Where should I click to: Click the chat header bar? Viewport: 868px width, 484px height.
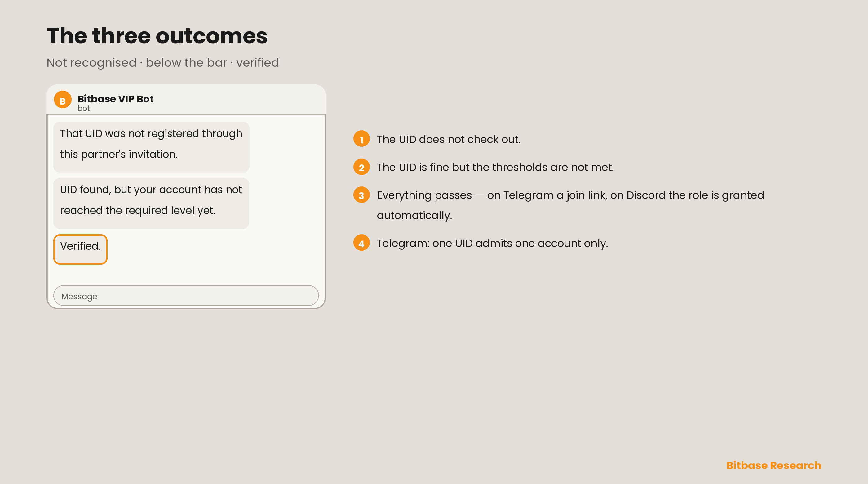[186, 100]
